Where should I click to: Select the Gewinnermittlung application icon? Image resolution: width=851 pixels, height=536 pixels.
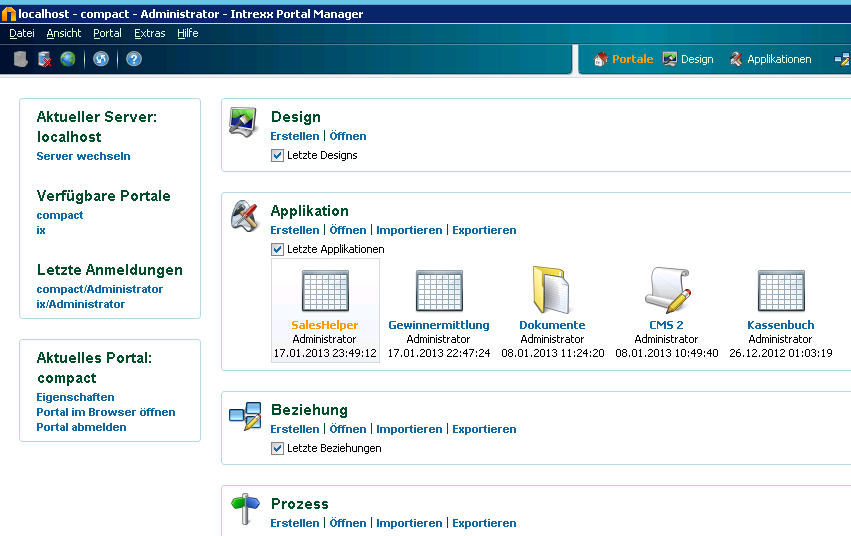(439, 291)
